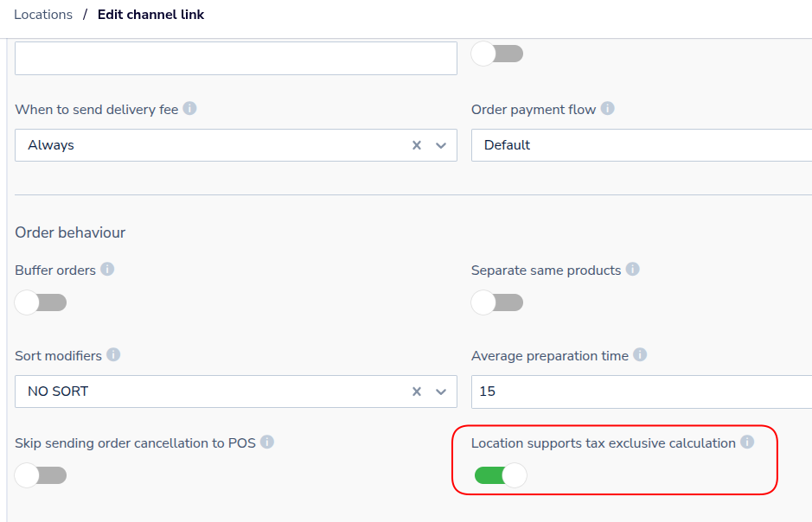
Task: Enable the Buffer orders toggle
Action: pyautogui.click(x=41, y=302)
